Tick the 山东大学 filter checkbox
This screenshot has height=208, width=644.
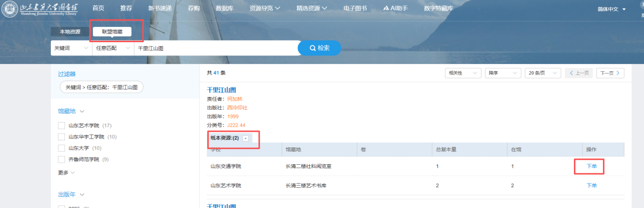pyautogui.click(x=61, y=148)
